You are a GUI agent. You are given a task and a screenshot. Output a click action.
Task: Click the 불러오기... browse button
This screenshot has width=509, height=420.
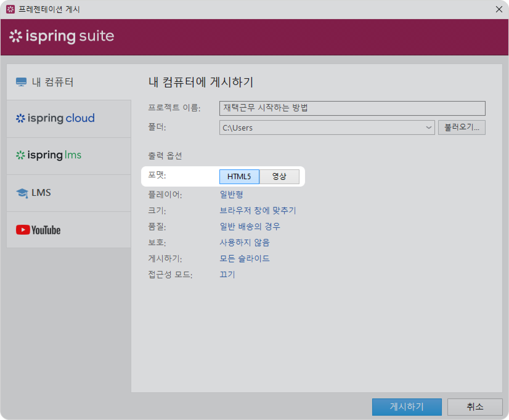[x=462, y=127]
